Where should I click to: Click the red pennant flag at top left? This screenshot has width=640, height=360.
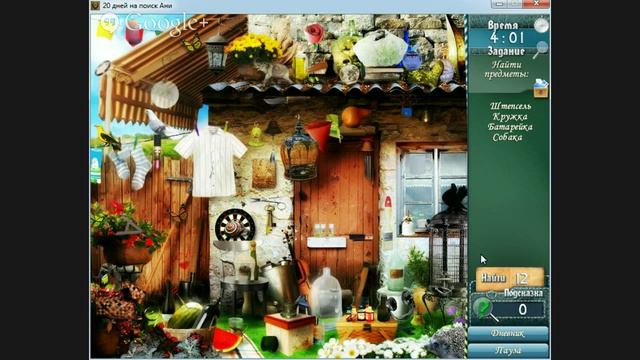tap(134, 34)
